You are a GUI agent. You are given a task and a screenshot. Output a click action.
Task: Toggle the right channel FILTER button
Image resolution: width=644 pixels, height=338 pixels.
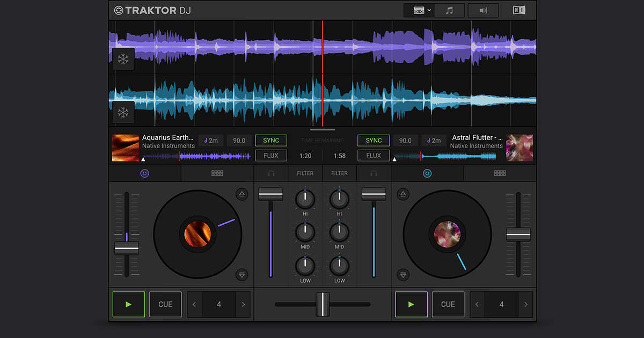(339, 173)
